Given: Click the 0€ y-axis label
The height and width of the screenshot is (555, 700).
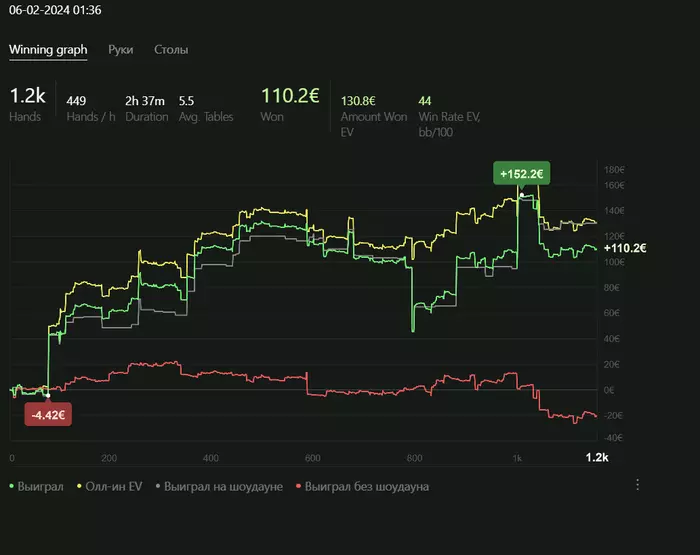Looking at the screenshot, I should [x=609, y=390].
